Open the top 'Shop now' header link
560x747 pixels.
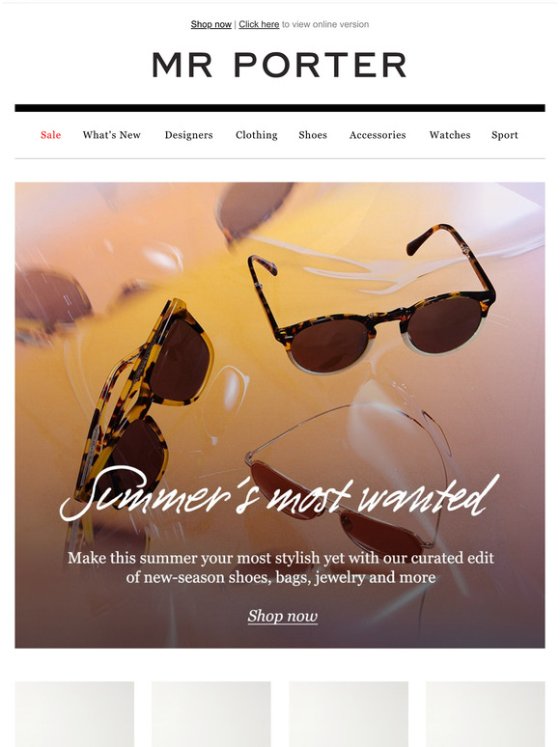pyautogui.click(x=210, y=24)
